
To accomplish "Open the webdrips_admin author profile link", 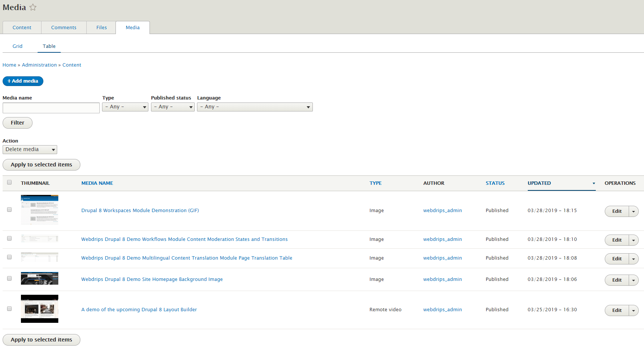I will pos(443,210).
